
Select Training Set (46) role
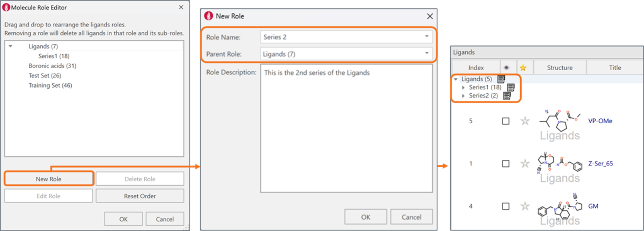(x=50, y=85)
